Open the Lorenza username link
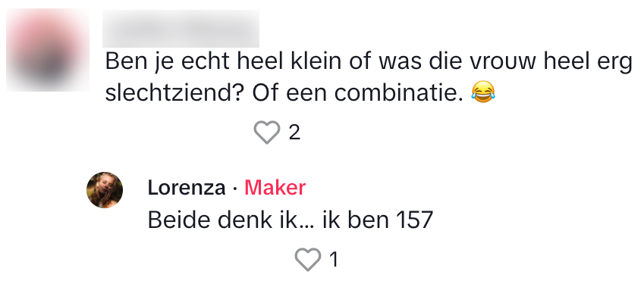 pos(187,188)
